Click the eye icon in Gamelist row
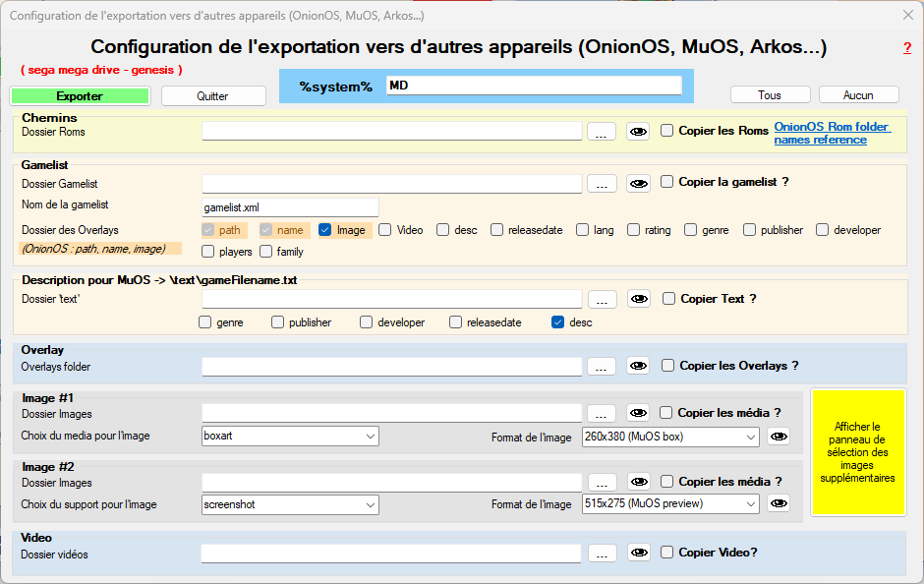The height and width of the screenshot is (584, 924). (638, 183)
